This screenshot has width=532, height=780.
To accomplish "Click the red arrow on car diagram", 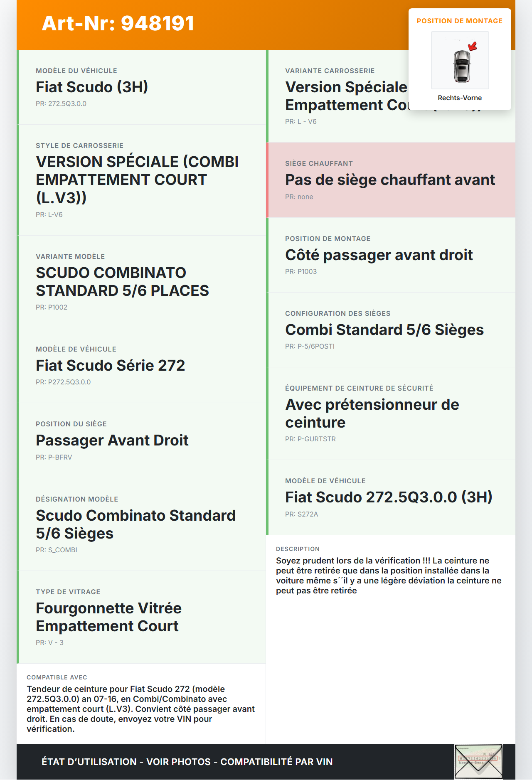I will tap(473, 46).
